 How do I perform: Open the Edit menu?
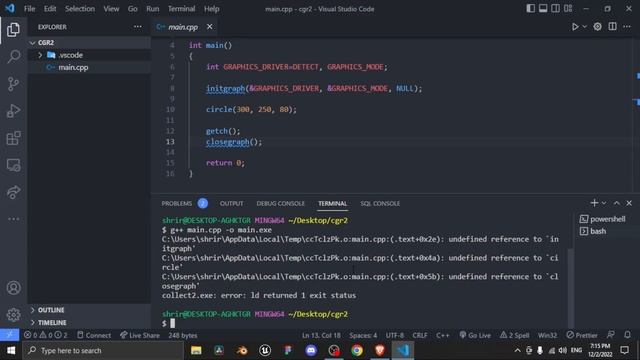(50, 9)
